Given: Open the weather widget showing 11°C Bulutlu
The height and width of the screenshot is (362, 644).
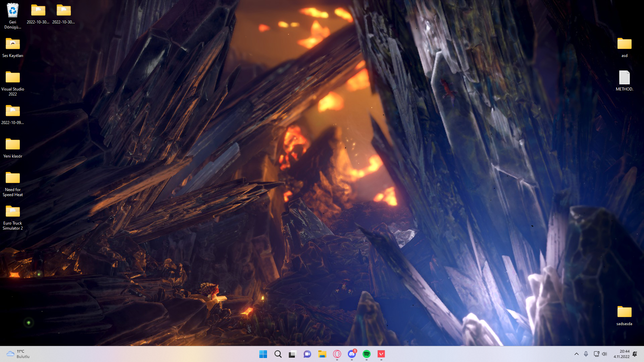Looking at the screenshot, I should click(x=18, y=354).
